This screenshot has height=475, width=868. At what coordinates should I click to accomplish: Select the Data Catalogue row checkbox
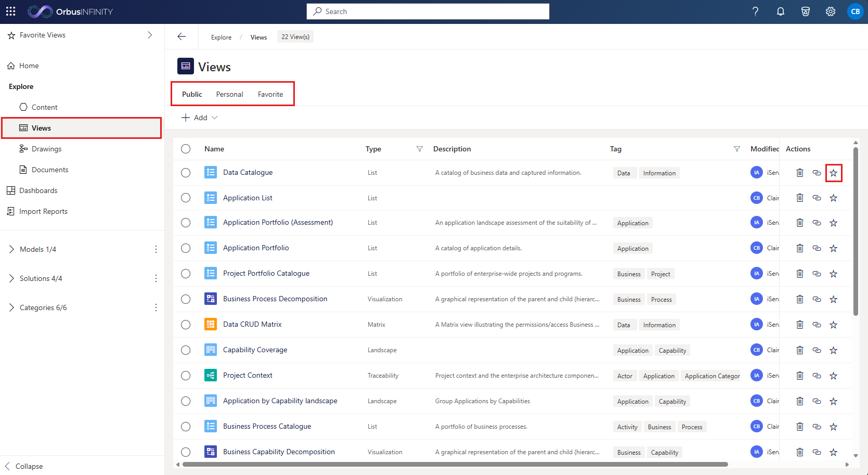tap(186, 173)
